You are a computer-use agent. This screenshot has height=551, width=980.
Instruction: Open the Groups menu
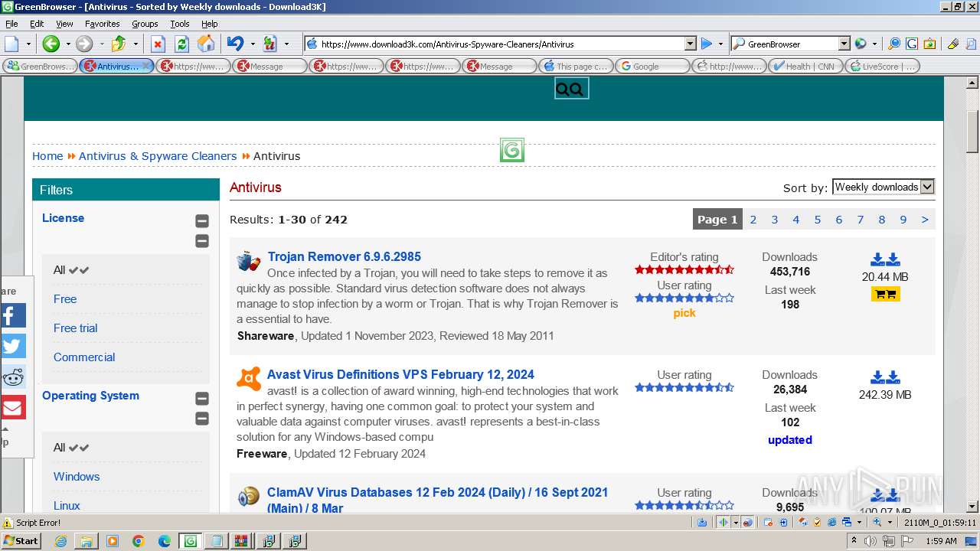click(145, 24)
